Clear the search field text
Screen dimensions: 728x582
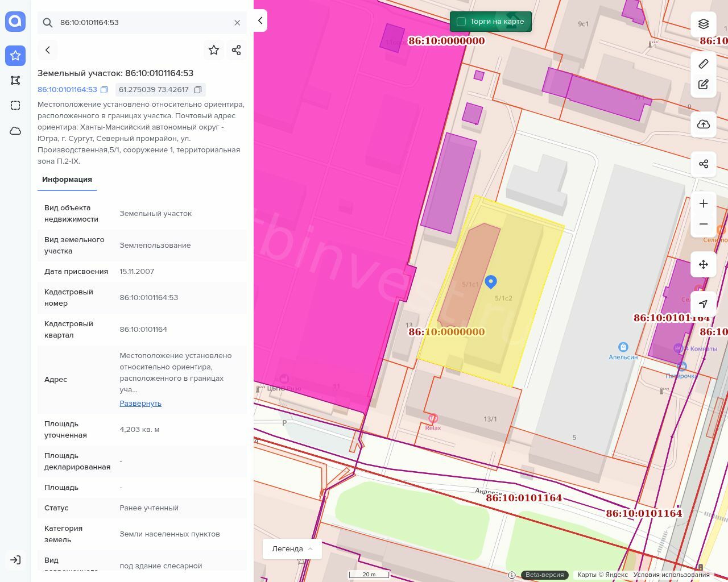(237, 23)
